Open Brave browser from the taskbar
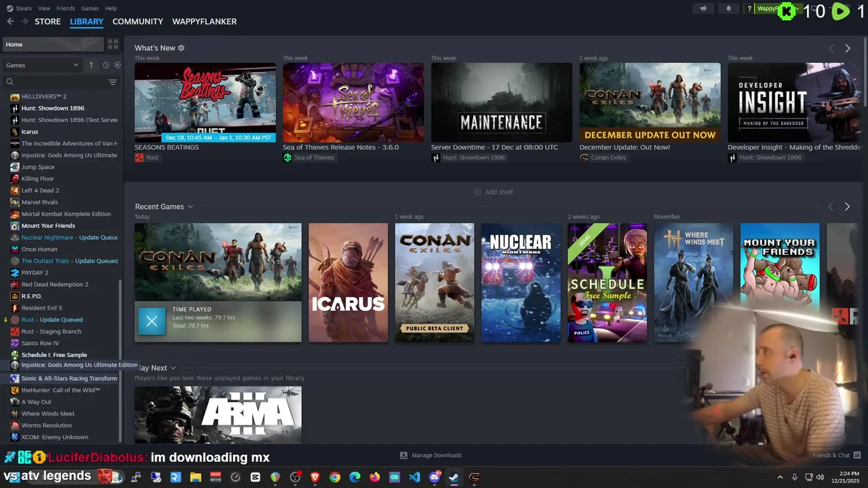Screen dimensions: 868x488 pos(315,477)
